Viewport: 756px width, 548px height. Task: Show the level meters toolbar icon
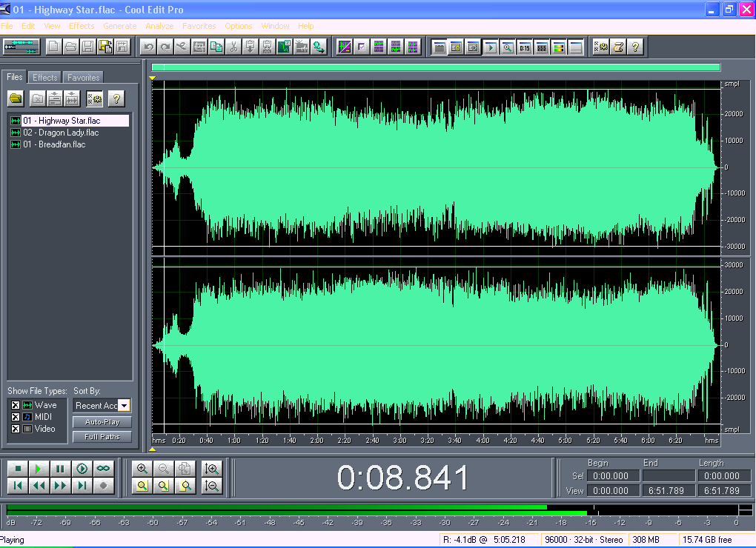pos(558,47)
